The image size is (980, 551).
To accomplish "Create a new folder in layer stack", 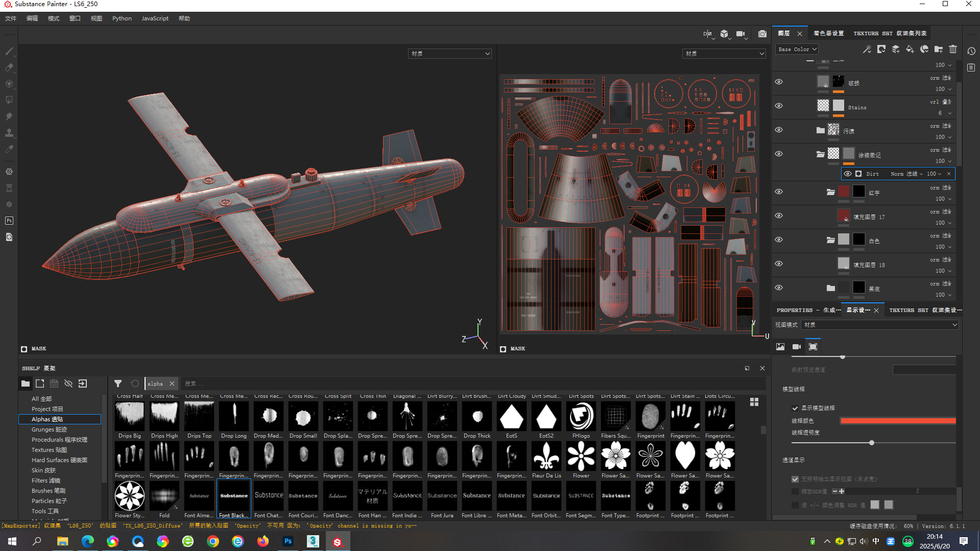I will coord(939,49).
